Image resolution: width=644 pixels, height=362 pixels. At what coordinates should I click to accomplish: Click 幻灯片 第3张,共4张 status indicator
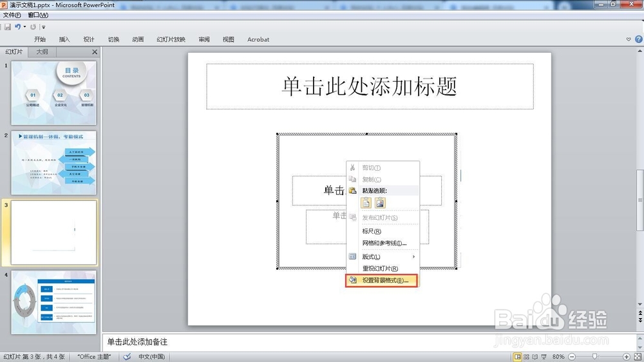pos(34,357)
